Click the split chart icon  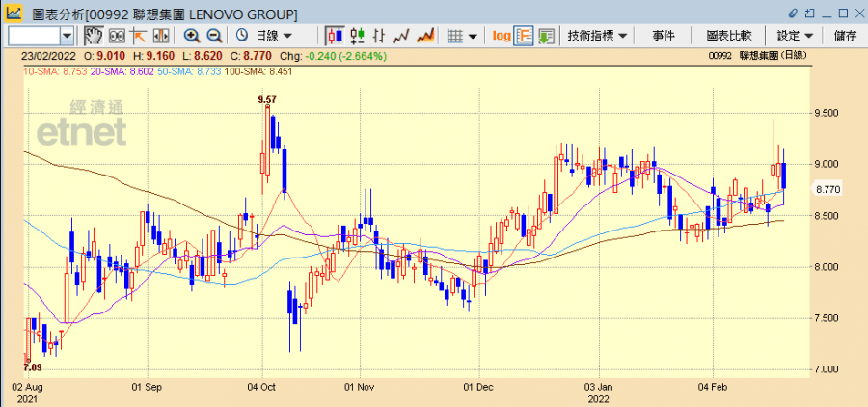pyautogui.click(x=160, y=36)
